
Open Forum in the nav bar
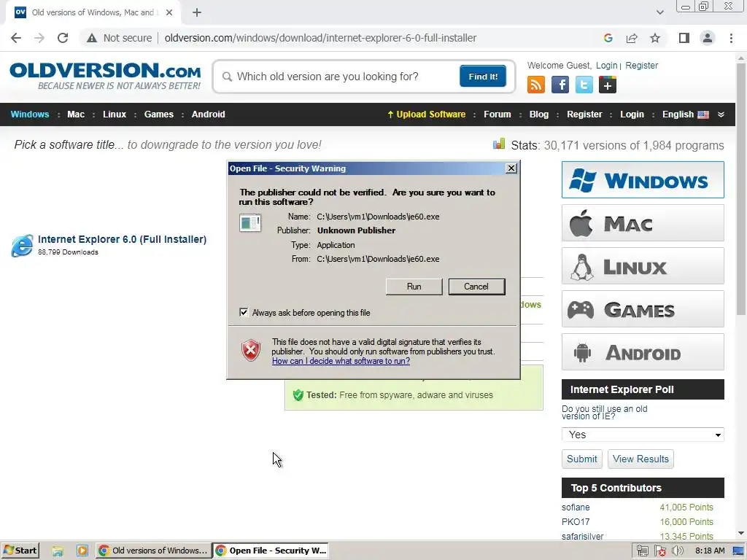(497, 114)
